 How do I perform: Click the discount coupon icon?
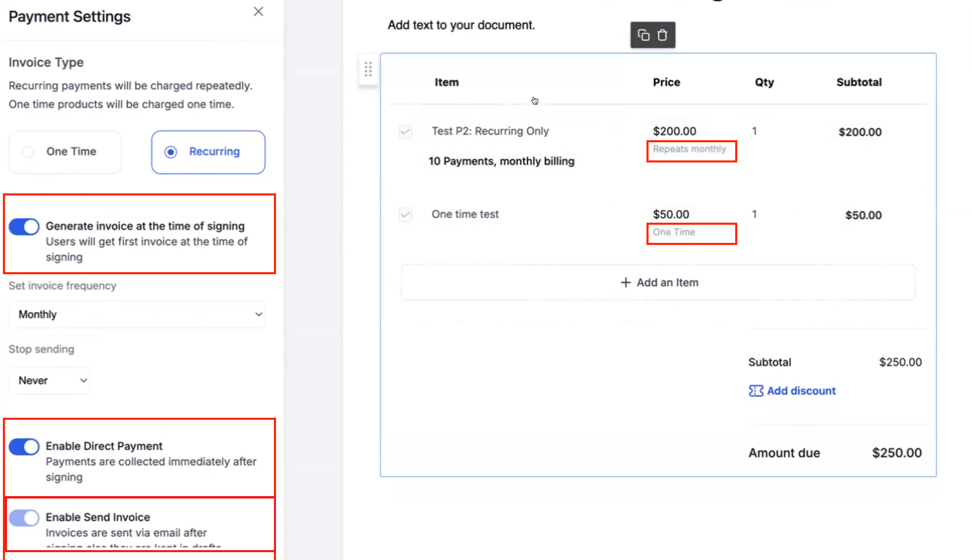[x=755, y=391]
